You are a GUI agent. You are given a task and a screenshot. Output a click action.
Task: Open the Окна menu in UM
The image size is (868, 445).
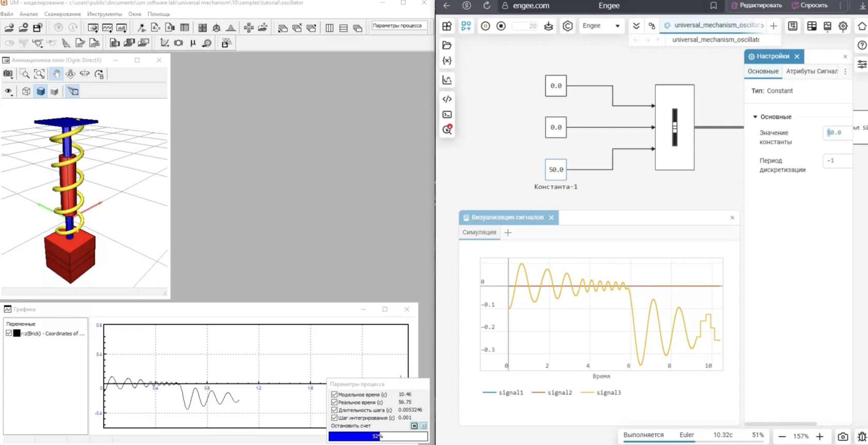click(135, 14)
